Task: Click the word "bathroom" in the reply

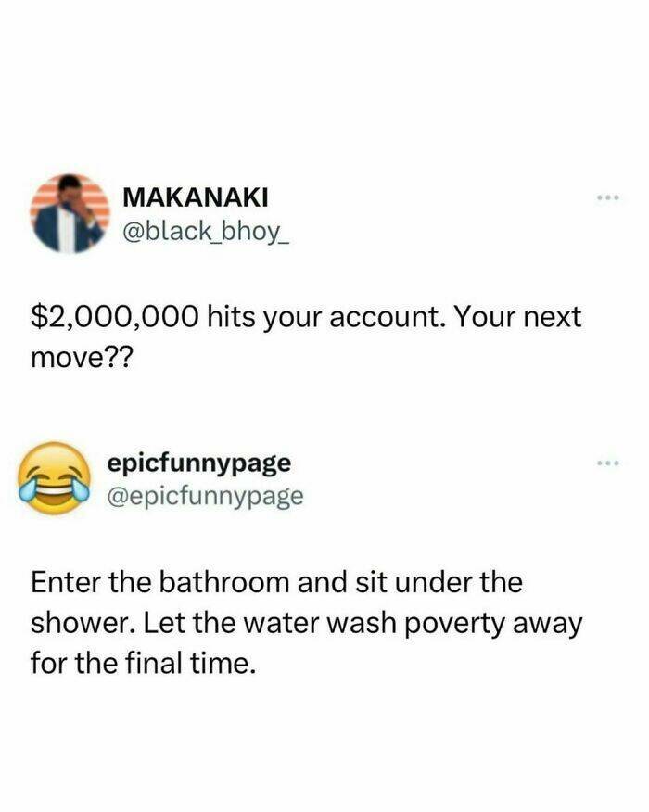Action: click(x=223, y=582)
